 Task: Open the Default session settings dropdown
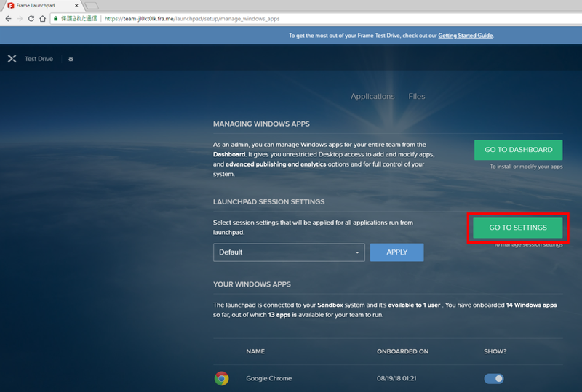[289, 252]
